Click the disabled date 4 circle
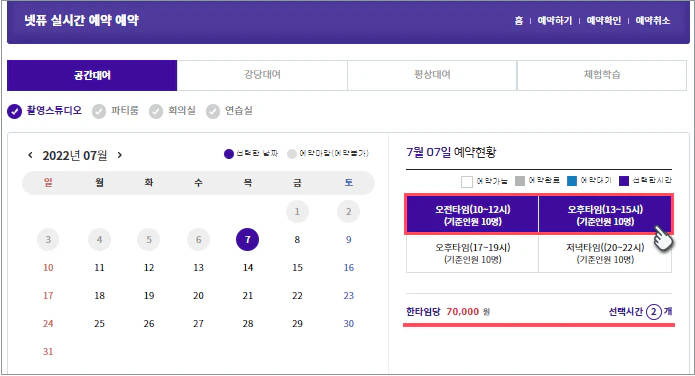This screenshot has width=695, height=376. tap(99, 239)
